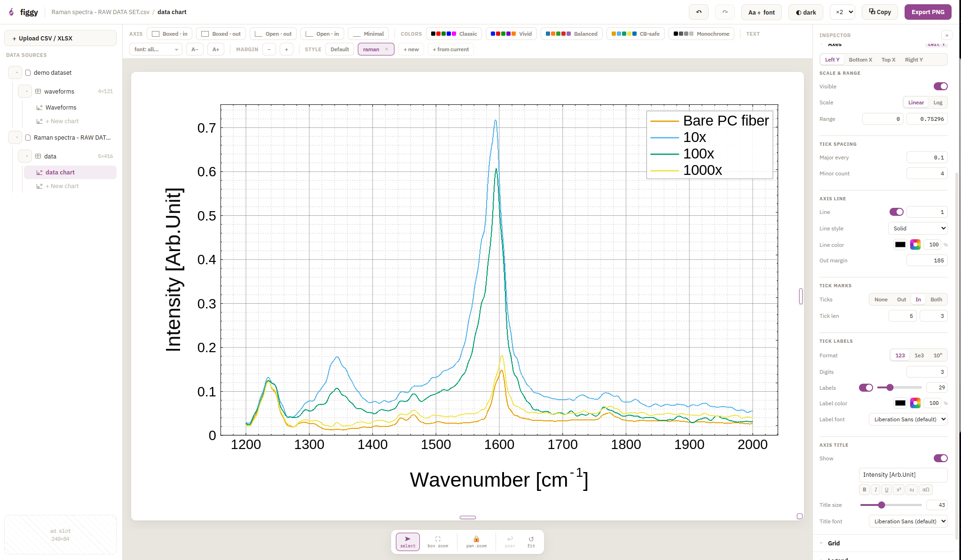
Task: Switch to the Left Y axis tab
Action: pos(832,60)
